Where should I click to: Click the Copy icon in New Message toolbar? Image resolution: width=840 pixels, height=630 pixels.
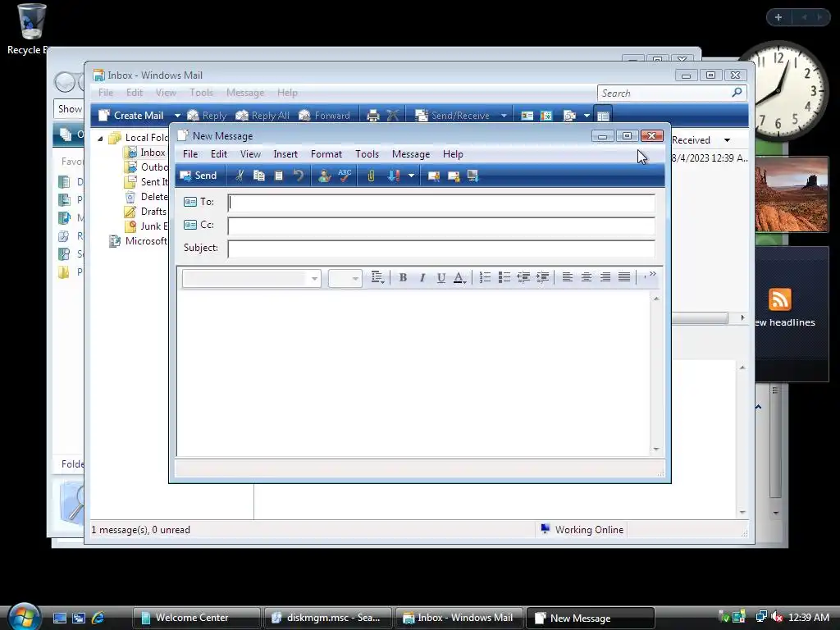258,176
